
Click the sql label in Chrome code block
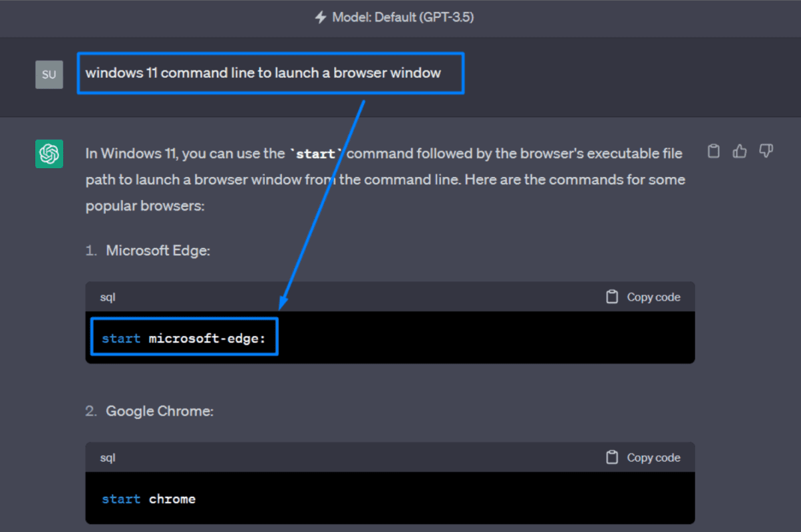[108, 457]
